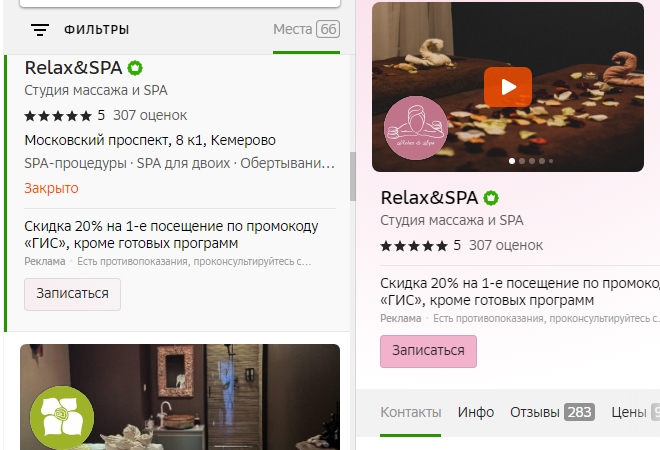Select the fourth dot of the photo carousel
The image size is (660, 450).
click(542, 161)
